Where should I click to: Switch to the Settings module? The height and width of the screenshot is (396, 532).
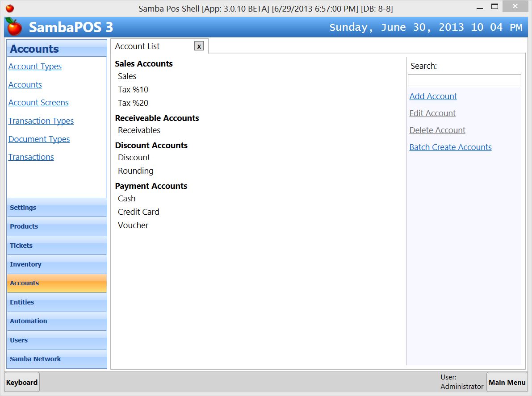pyautogui.click(x=57, y=207)
